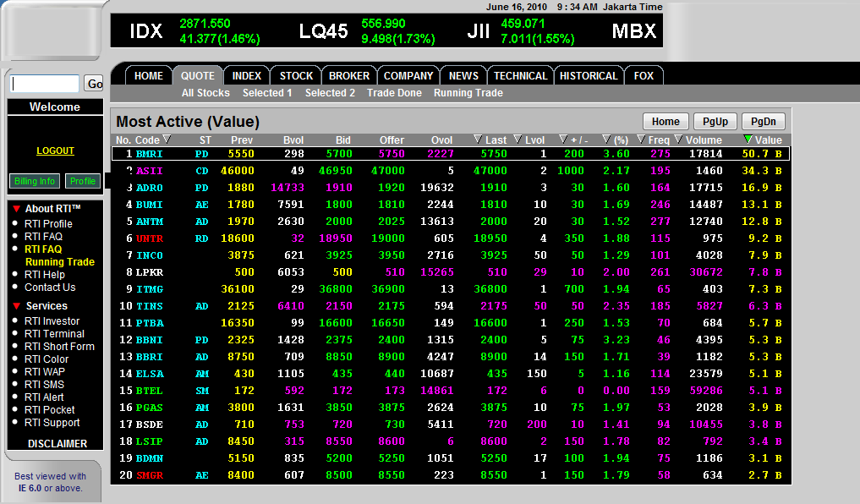Go to the BROKER tab
Image resolution: width=860 pixels, height=504 pixels.
(349, 75)
